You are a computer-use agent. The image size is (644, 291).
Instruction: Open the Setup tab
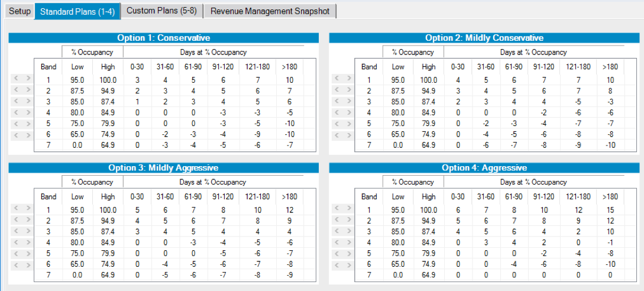tap(20, 11)
